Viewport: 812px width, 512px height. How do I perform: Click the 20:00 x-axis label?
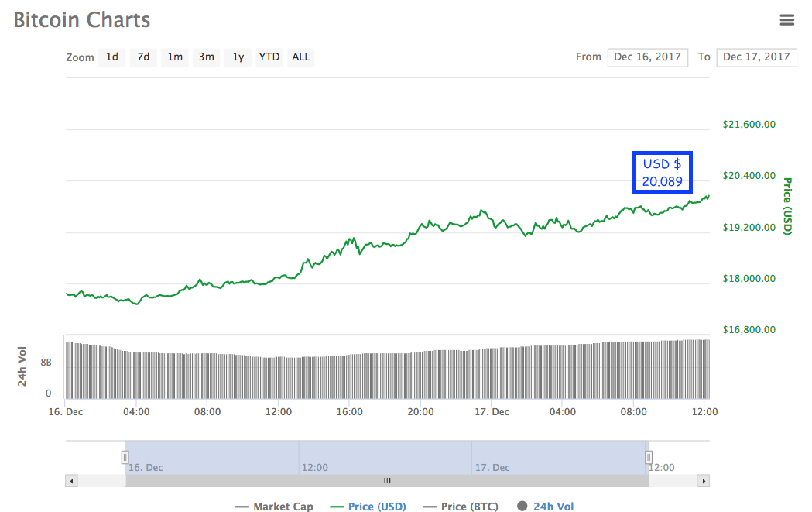(x=420, y=412)
